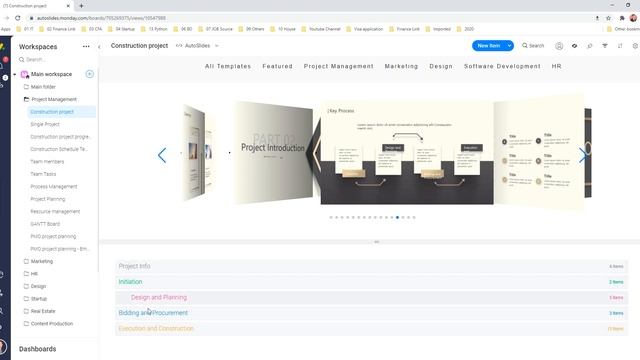The height and width of the screenshot is (360, 640).
Task: Open Workspaces three-dot menu
Action: 86,47
